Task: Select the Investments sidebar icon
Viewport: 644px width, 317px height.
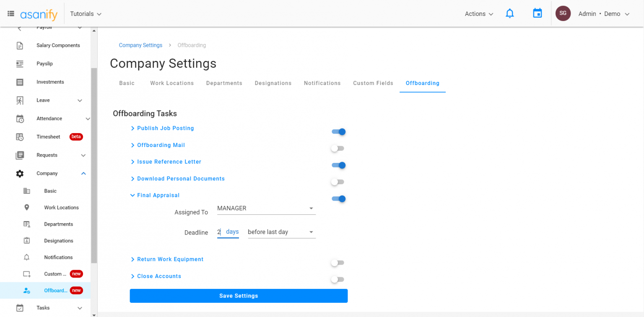Action: [20, 82]
